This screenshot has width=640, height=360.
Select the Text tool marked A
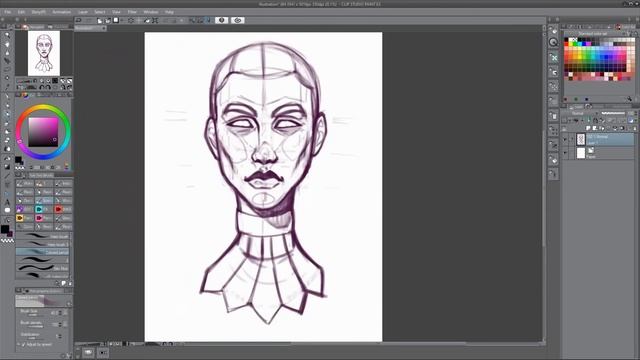tap(7, 202)
